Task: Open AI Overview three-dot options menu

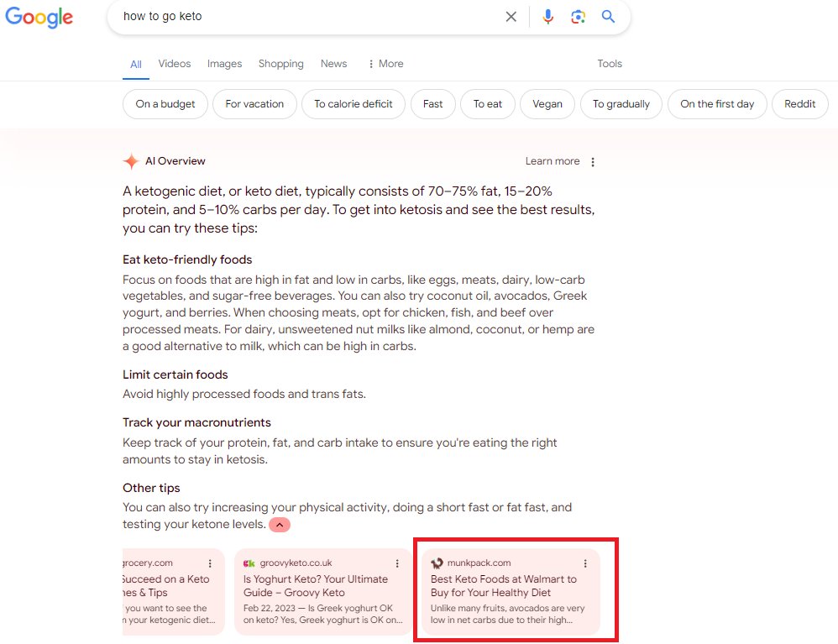Action: [x=593, y=161]
